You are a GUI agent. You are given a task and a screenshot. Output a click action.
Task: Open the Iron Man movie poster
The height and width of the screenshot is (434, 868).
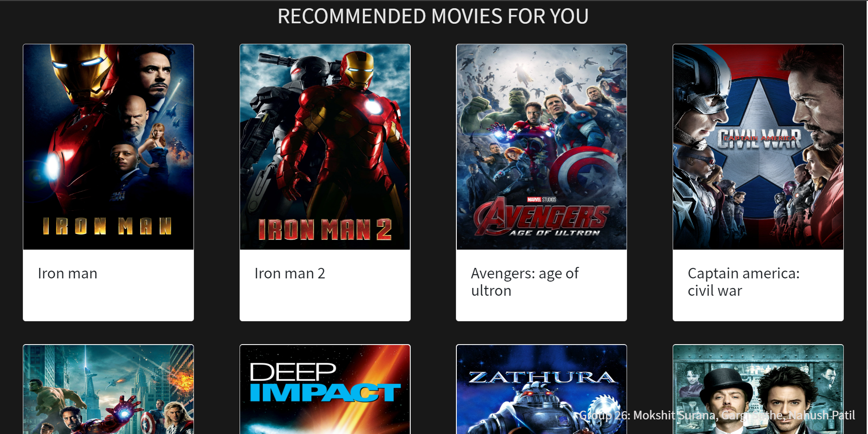pos(108,147)
